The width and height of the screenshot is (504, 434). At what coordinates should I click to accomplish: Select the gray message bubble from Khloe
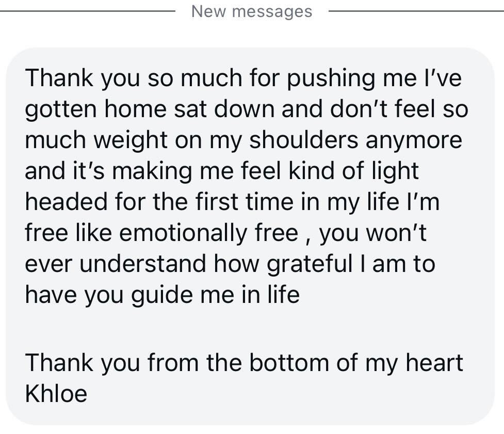[x=250, y=237]
